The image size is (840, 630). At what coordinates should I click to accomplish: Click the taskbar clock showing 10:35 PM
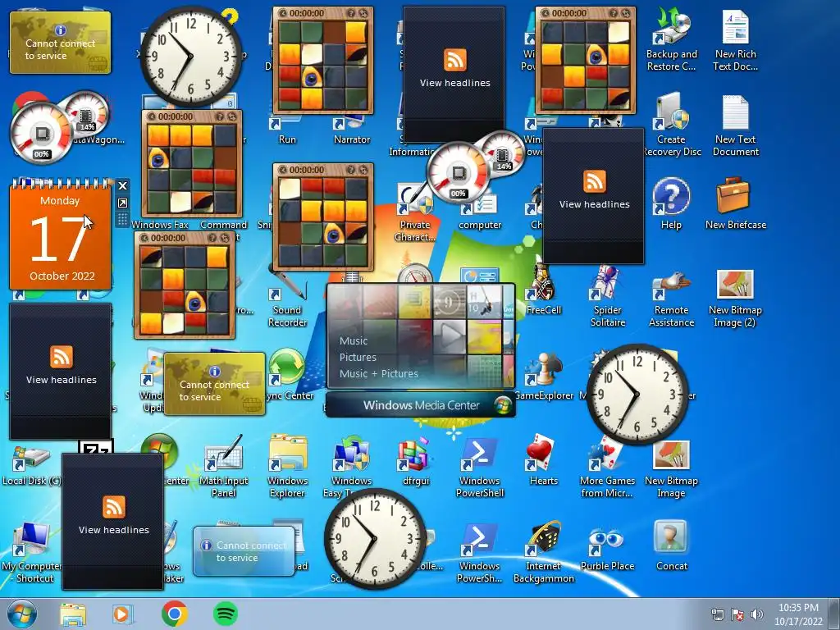point(797,614)
